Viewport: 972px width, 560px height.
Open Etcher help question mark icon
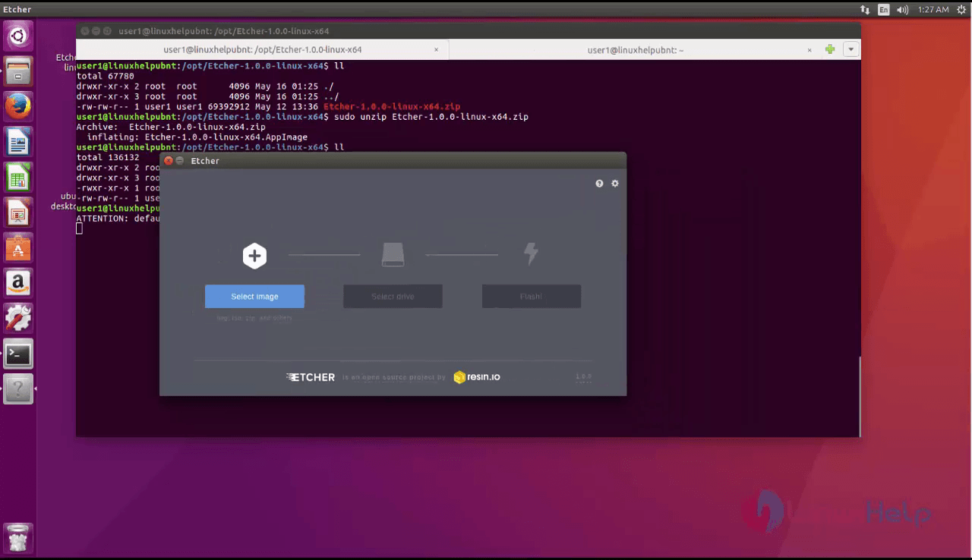click(599, 184)
